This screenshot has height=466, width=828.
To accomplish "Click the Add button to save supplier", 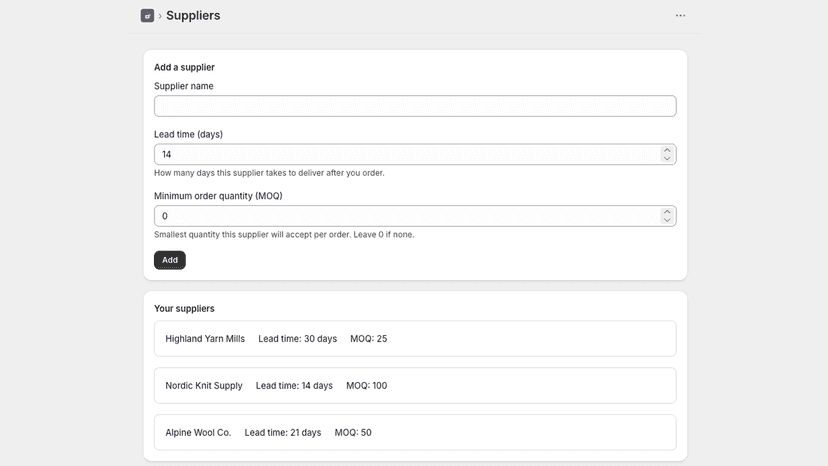I will click(170, 260).
